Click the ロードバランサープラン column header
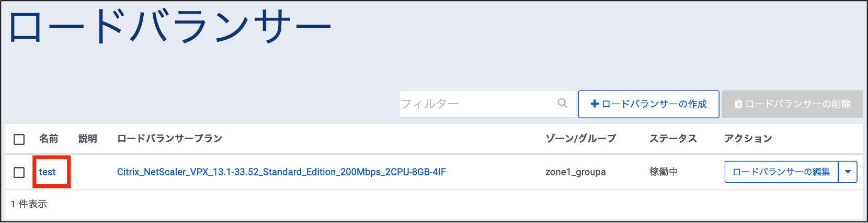 point(170,139)
